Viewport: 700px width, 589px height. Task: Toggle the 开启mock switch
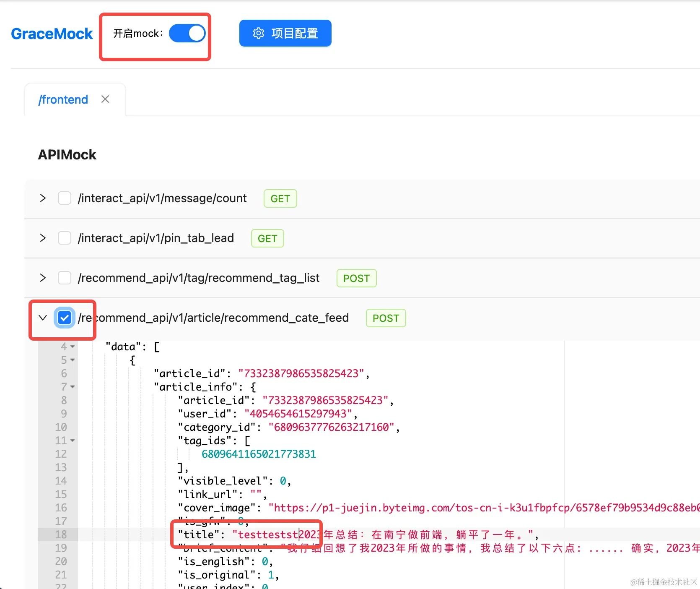pyautogui.click(x=187, y=33)
